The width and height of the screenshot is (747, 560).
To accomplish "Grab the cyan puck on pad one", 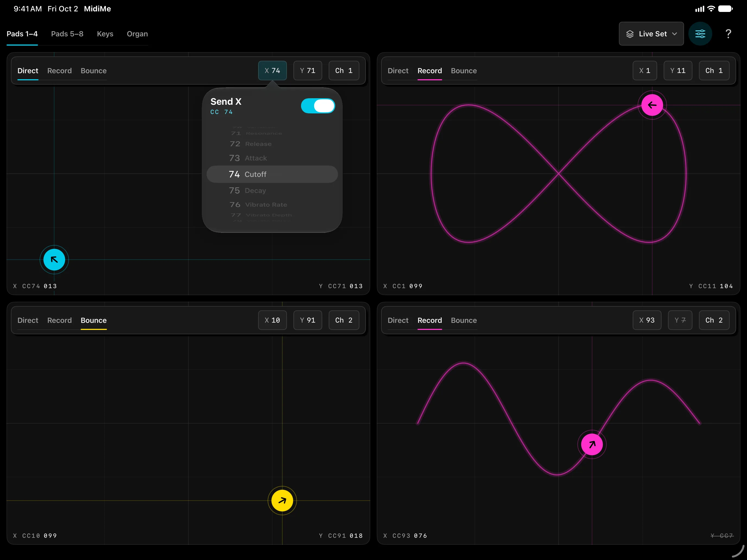I will [54, 260].
